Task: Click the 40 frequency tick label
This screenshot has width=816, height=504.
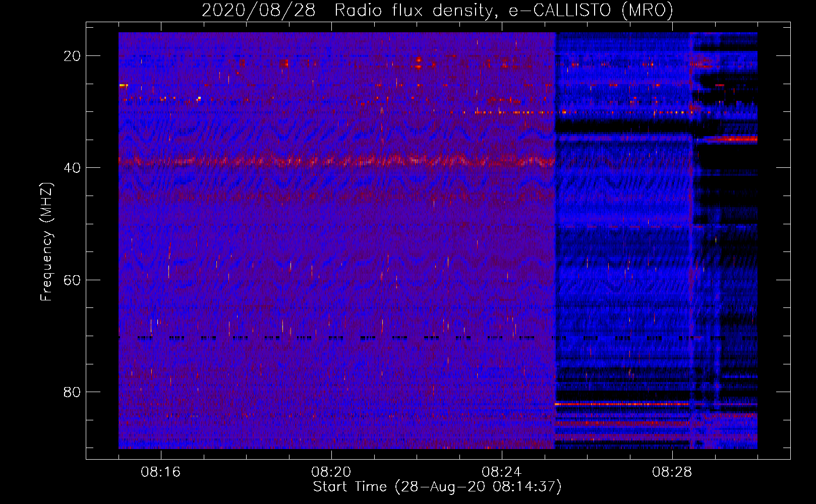Action: (x=72, y=168)
